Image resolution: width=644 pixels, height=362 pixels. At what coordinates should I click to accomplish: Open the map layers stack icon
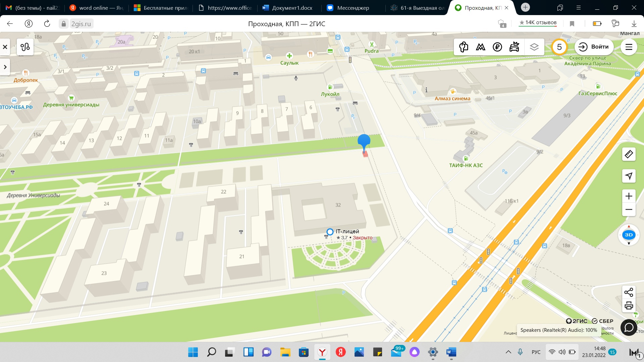click(534, 47)
